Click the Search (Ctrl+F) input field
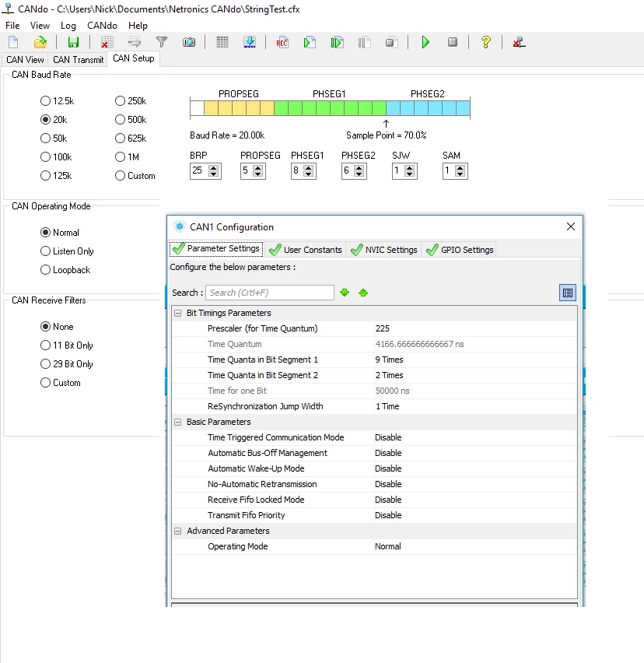Viewport: 644px width, 663px height. pos(270,293)
